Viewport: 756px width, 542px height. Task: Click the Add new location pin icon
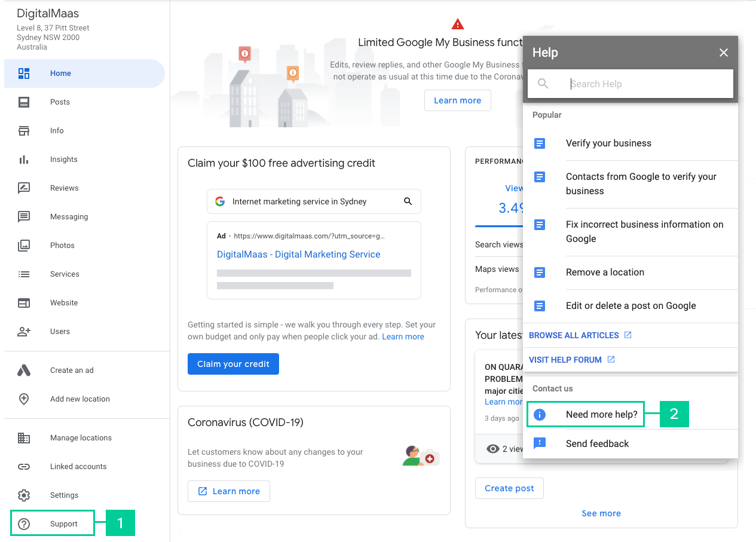tap(24, 399)
